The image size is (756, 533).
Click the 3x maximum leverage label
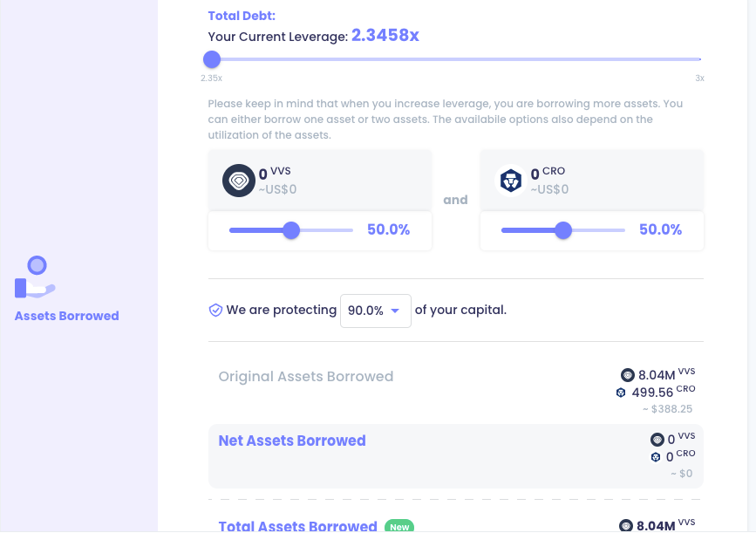tap(699, 79)
